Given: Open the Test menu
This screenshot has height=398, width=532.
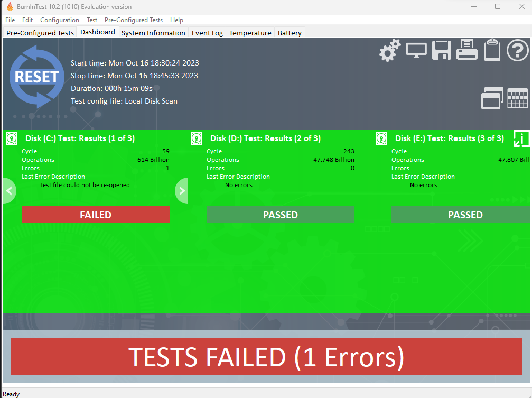Looking at the screenshot, I should point(91,20).
